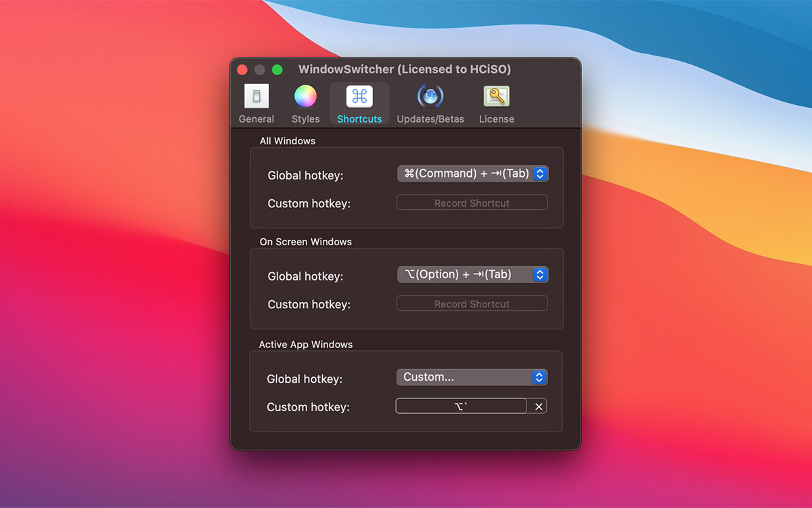Click the All Windows section heading
Viewport: 812px width, 508px height.
288,141
